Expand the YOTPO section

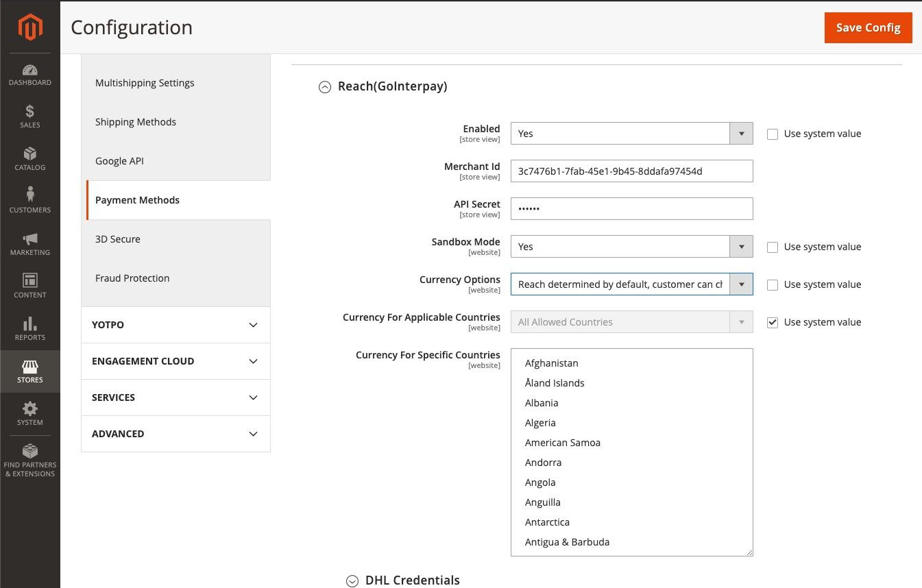click(175, 325)
